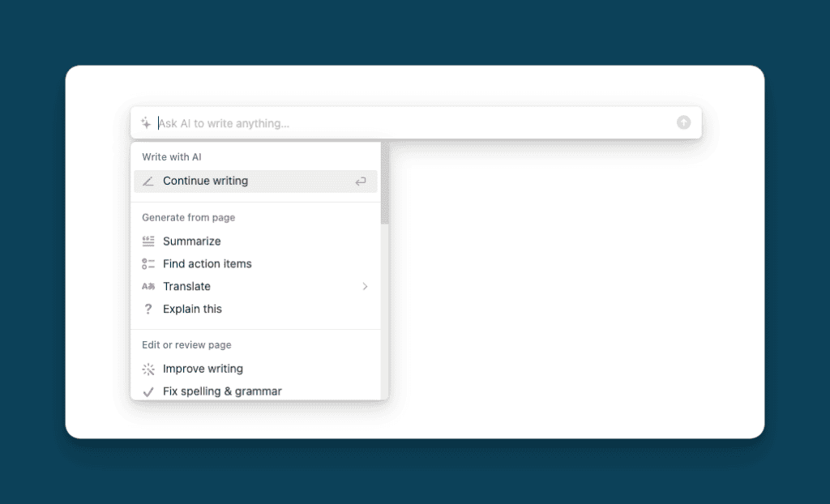
Task: Click the AI menu's vertical scrollbar
Action: tap(385, 186)
